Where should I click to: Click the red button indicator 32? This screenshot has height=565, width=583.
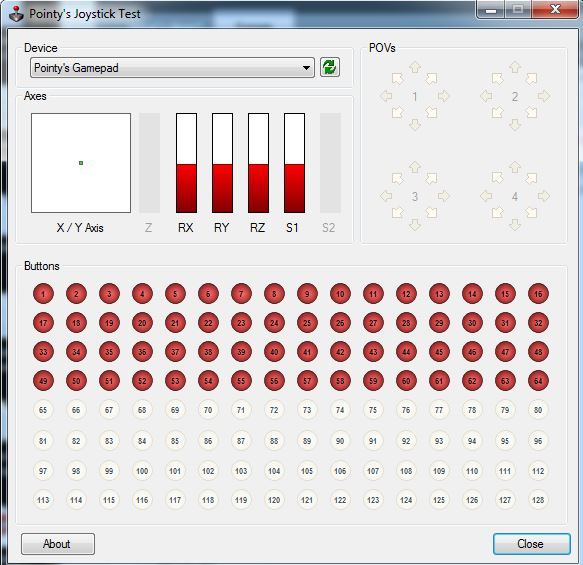coord(538,323)
